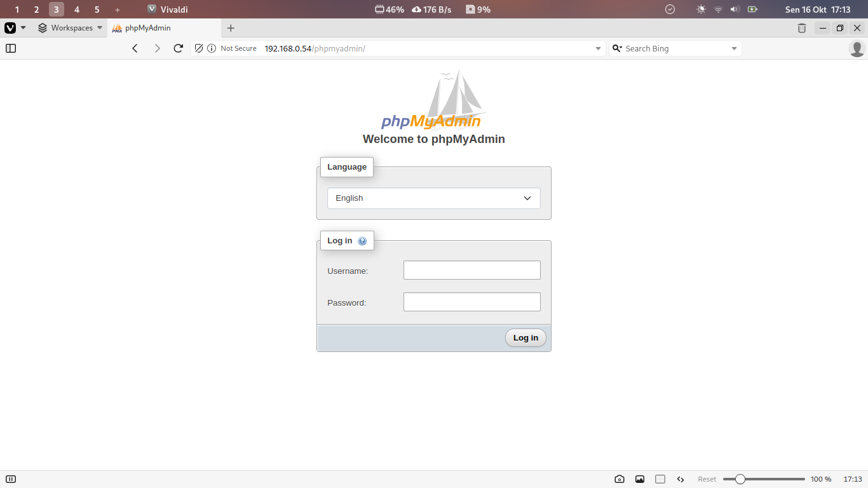Open the English language dropdown
Image resolution: width=868 pixels, height=488 pixels.
pyautogui.click(x=433, y=198)
